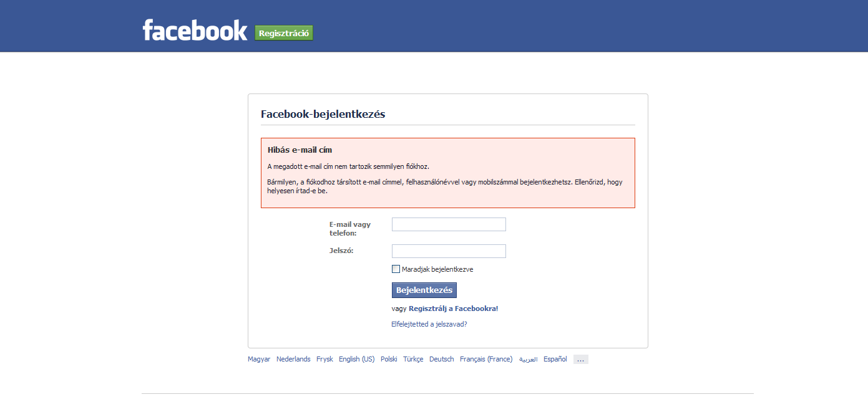Select the Deutsch language option
The height and width of the screenshot is (402, 868).
[x=442, y=359]
